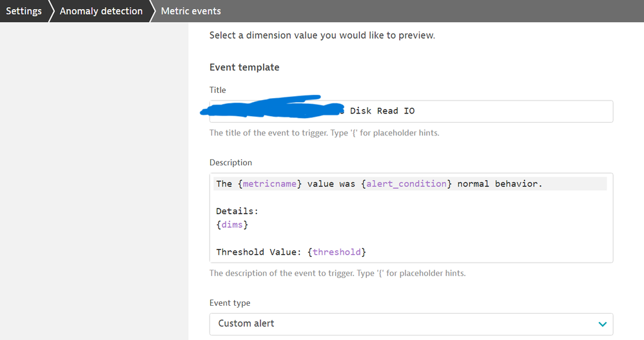Go back to Settings breadcrumb
Viewport: 644px width, 340px height.
click(x=24, y=11)
